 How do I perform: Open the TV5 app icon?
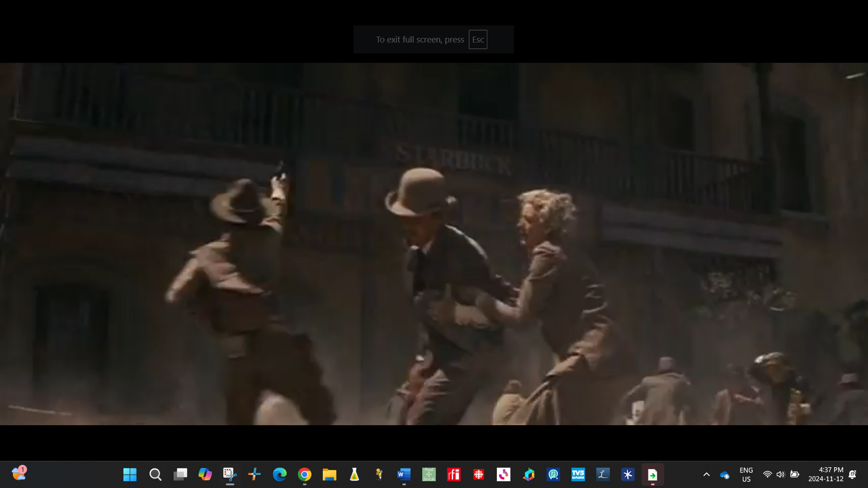point(578,474)
